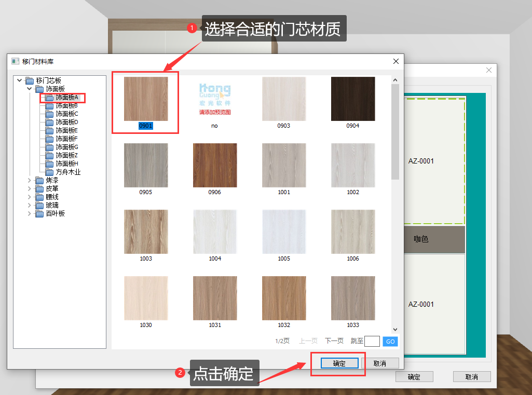This screenshot has width=532, height=395.
Task: Collapse the 饰面板 tree node
Action: point(30,89)
